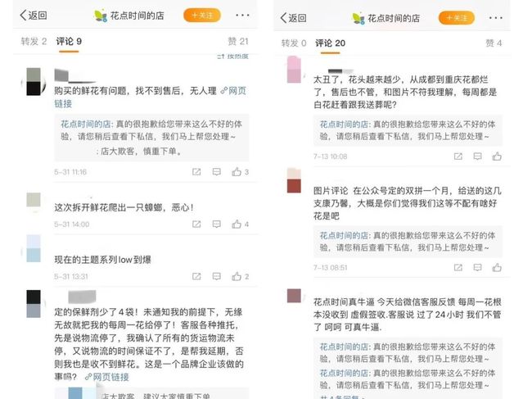Tap the left 返回 back arrow

pos(34,16)
